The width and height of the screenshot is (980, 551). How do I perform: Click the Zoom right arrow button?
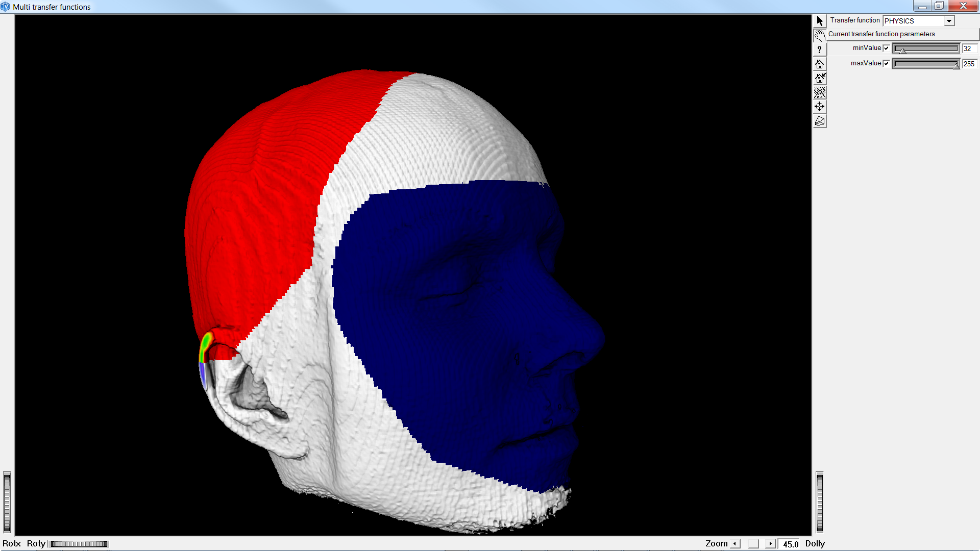770,544
